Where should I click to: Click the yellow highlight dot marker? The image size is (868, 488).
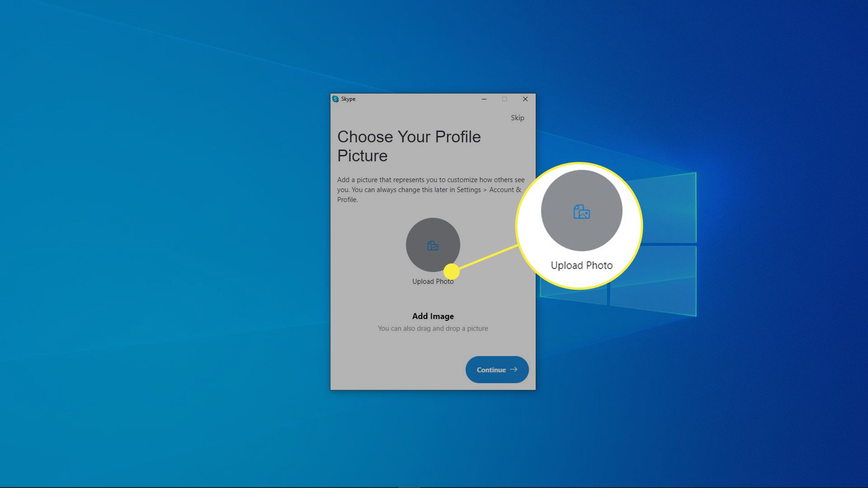pyautogui.click(x=451, y=271)
